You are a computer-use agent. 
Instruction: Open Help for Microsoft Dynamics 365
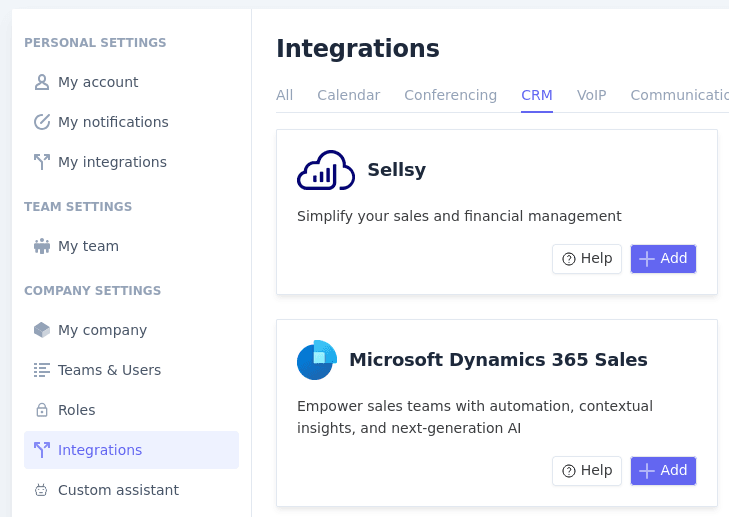tap(587, 471)
